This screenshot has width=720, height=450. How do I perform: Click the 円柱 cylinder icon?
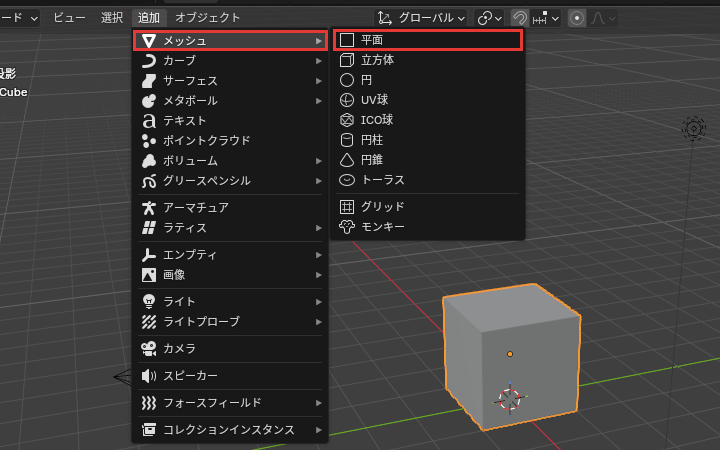[x=347, y=140]
